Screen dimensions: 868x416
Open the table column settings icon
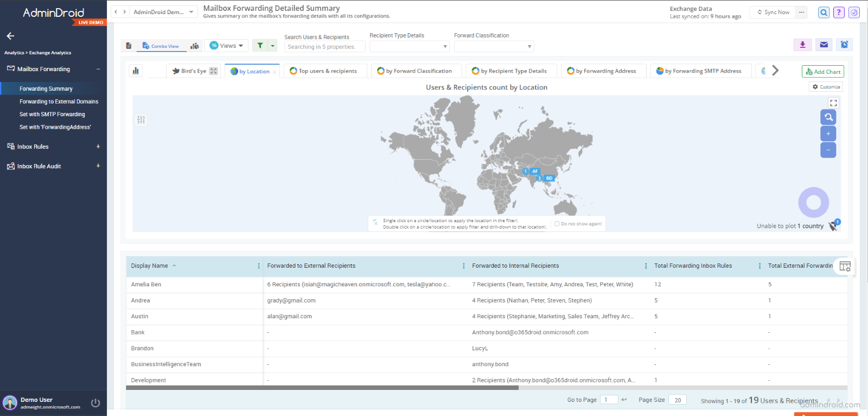(x=845, y=266)
